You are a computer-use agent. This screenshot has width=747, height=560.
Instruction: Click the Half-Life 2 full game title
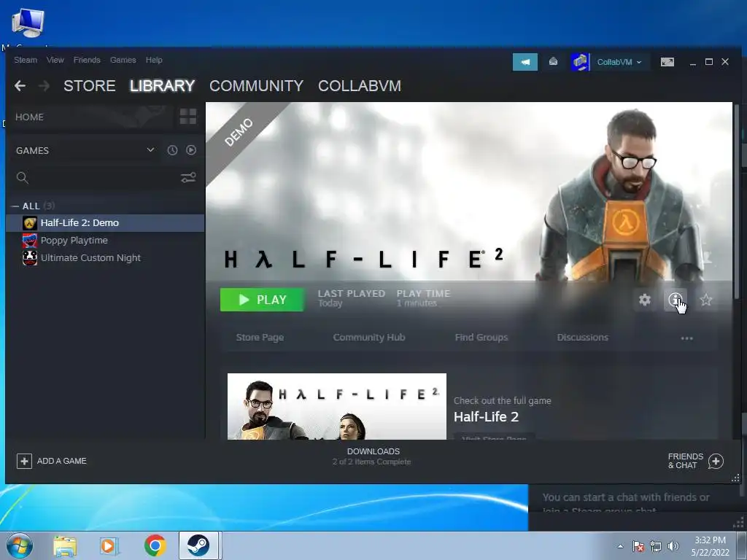[x=486, y=416]
